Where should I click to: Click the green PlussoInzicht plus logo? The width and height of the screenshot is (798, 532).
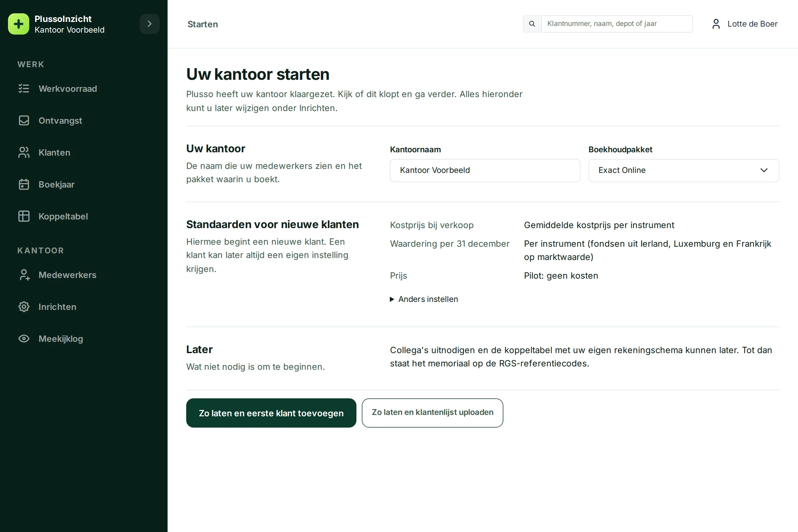tap(18, 24)
